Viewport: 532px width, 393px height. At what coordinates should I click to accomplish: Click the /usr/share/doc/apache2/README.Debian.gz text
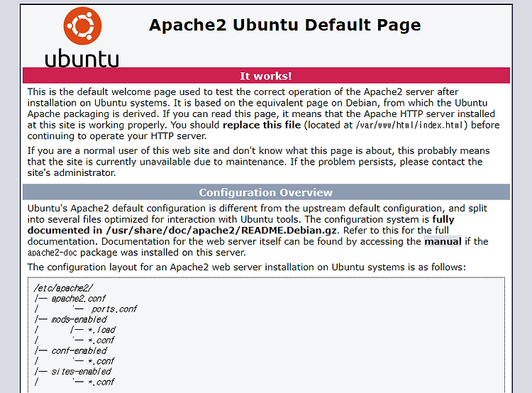(x=221, y=231)
